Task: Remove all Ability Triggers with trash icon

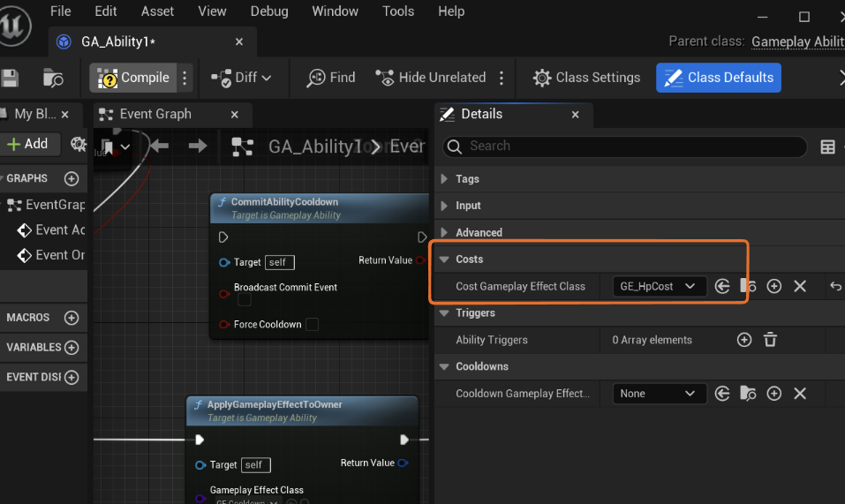Action: click(770, 340)
